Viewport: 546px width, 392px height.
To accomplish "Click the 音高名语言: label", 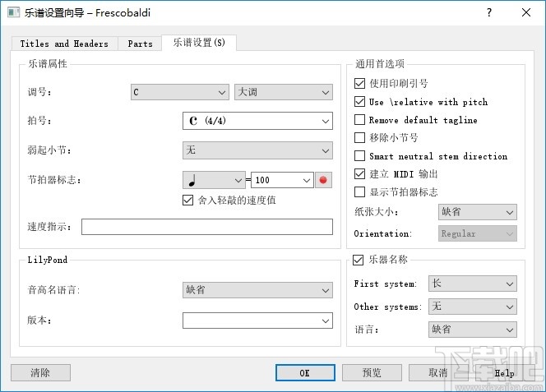I will click(53, 290).
